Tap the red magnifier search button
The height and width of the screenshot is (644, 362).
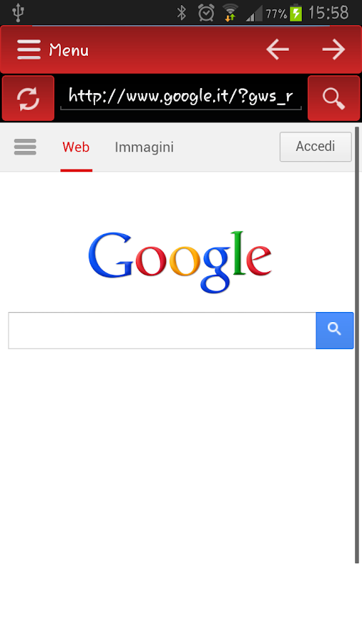pyautogui.click(x=333, y=99)
